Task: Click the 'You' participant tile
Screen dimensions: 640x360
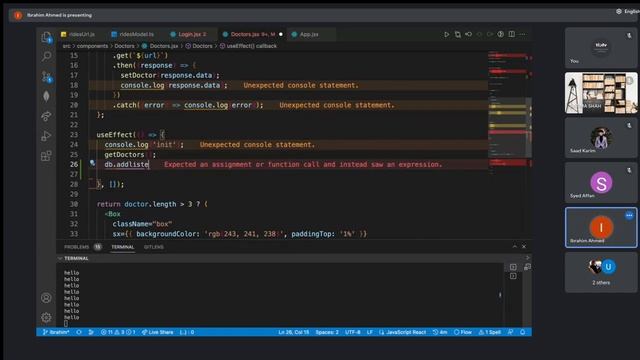Action: [x=601, y=48]
